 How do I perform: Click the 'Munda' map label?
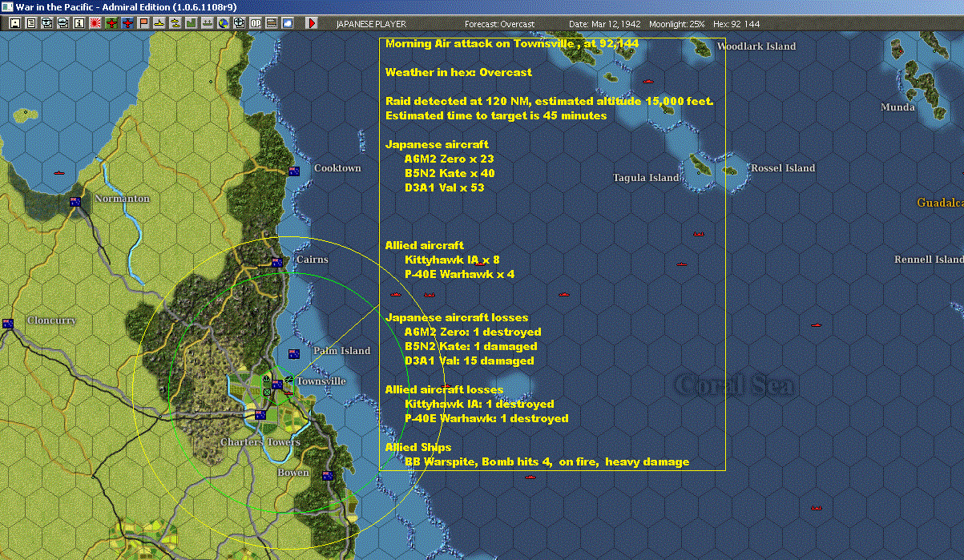(x=897, y=107)
